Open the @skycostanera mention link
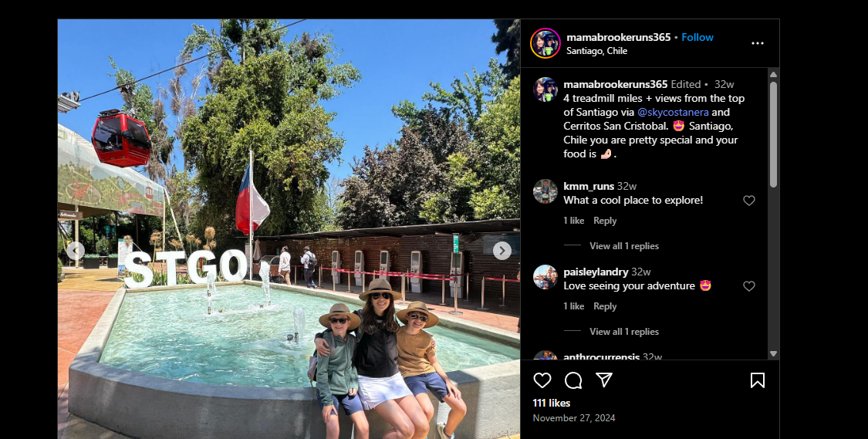 coord(673,112)
